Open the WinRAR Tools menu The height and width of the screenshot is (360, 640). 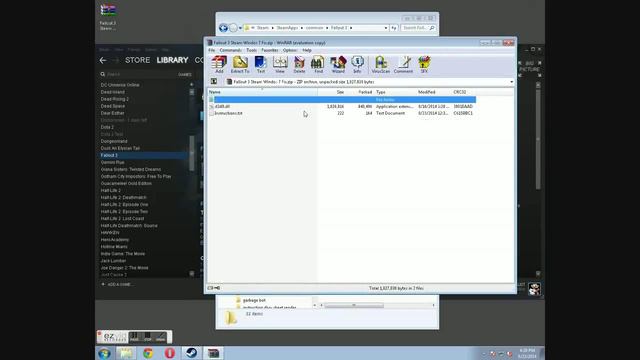pyautogui.click(x=251, y=50)
